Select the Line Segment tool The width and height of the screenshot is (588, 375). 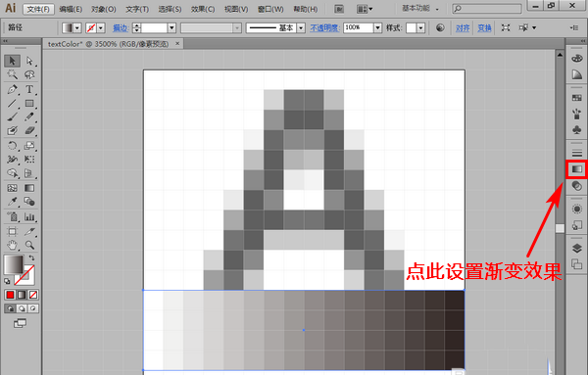point(12,103)
